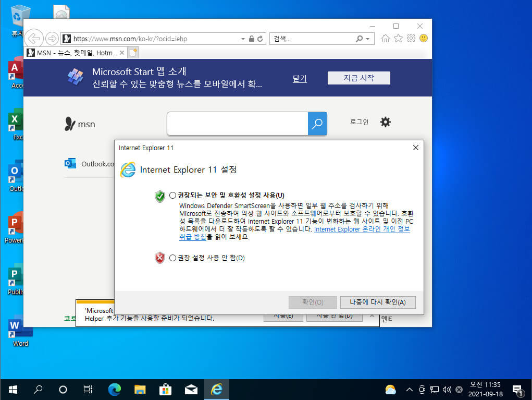Viewport: 532px width, 400px height.
Task: Select 권장 설정 사용 안 함 radio button
Action: tap(172, 258)
